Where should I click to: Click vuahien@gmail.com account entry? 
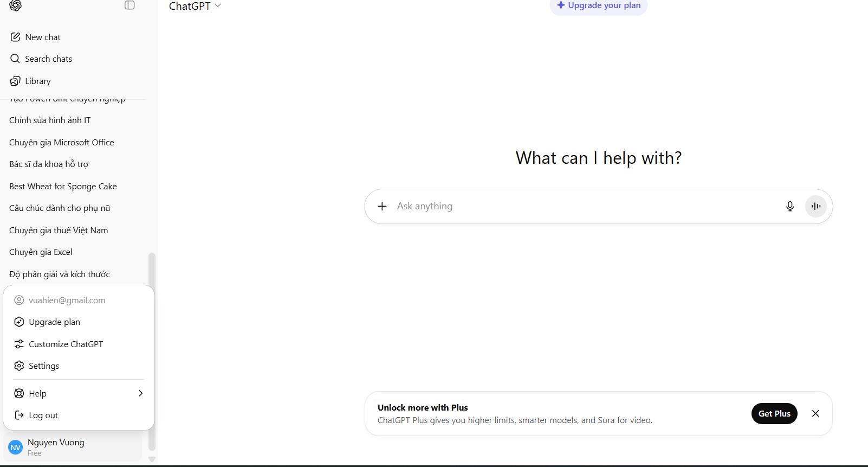pyautogui.click(x=79, y=300)
